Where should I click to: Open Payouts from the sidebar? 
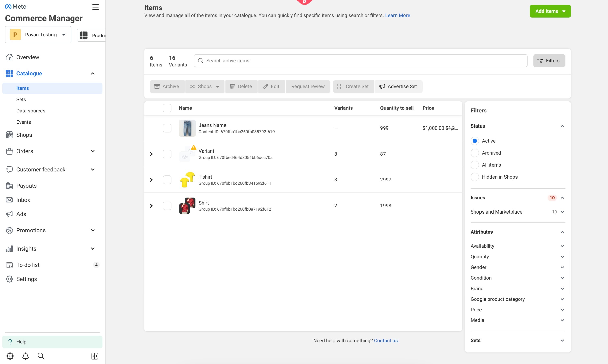pyautogui.click(x=26, y=186)
